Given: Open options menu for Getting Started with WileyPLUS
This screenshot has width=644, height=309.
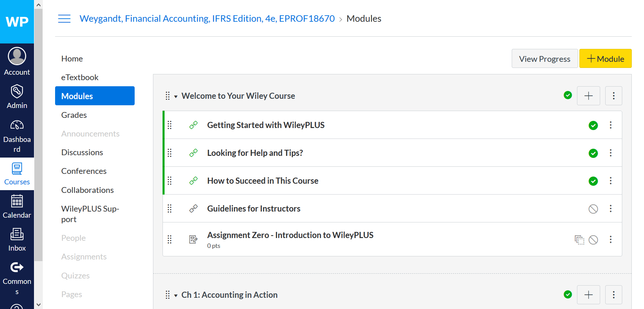Looking at the screenshot, I should [610, 125].
